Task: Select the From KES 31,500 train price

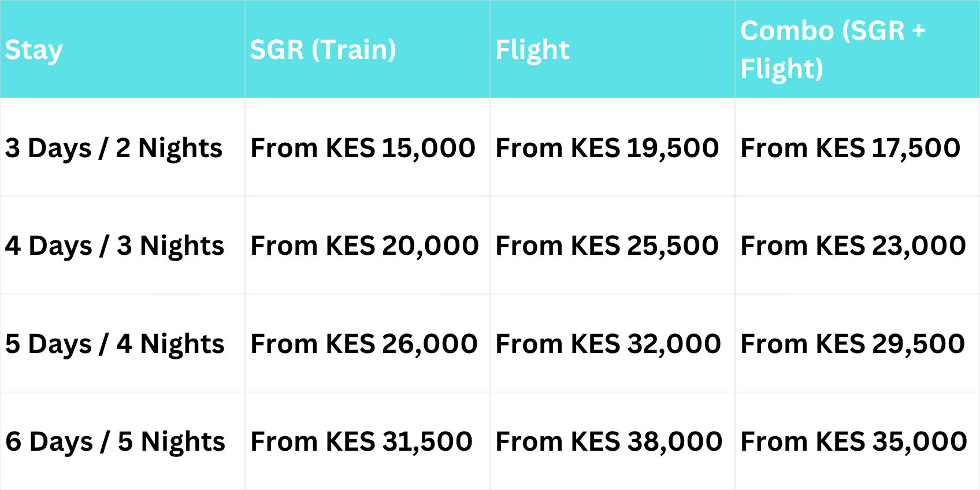Action: [x=362, y=441]
